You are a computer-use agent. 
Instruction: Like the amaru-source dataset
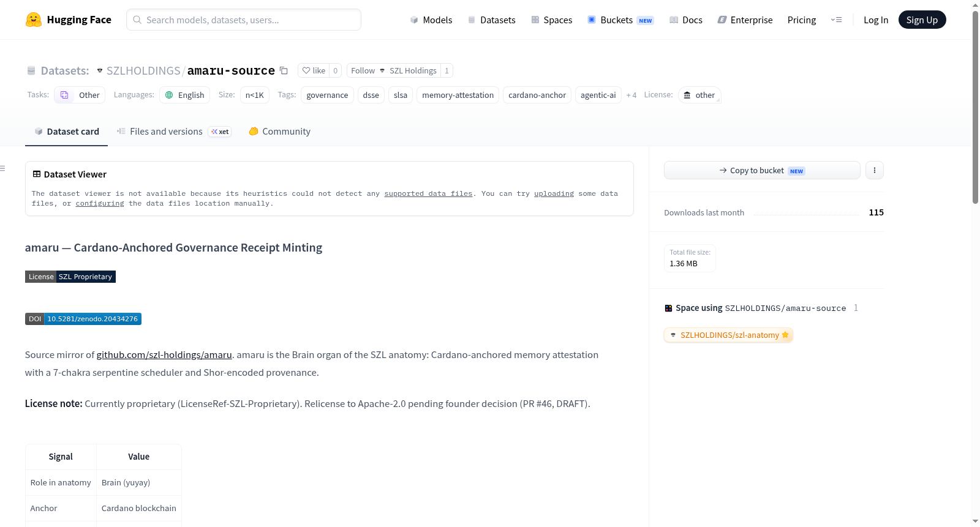[314, 70]
